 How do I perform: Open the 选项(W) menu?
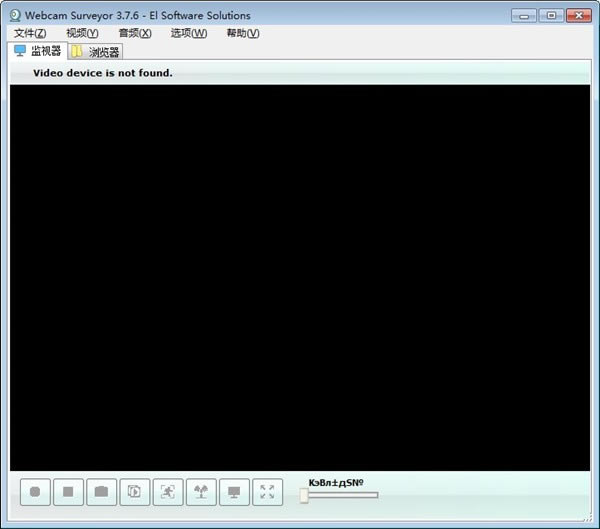tap(189, 33)
